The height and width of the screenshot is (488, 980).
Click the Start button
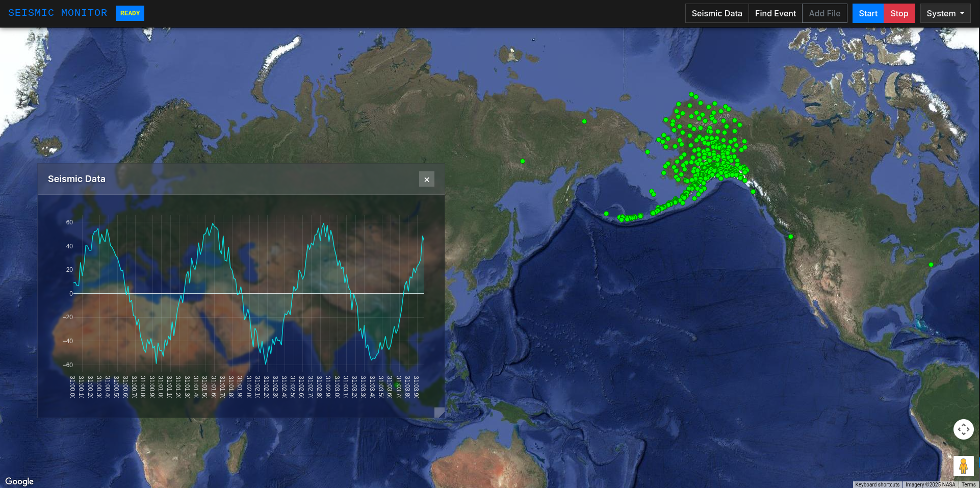tap(868, 13)
